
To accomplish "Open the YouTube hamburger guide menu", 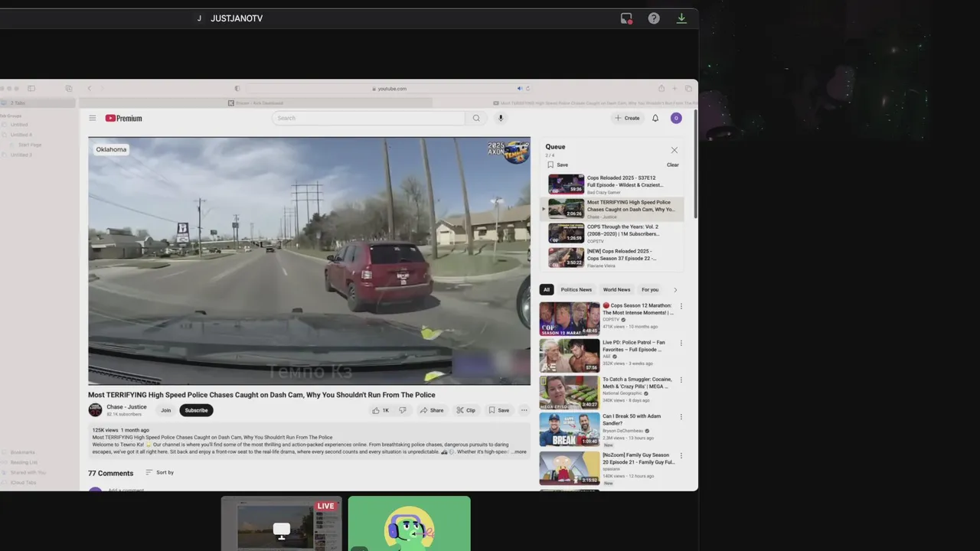I will (92, 118).
